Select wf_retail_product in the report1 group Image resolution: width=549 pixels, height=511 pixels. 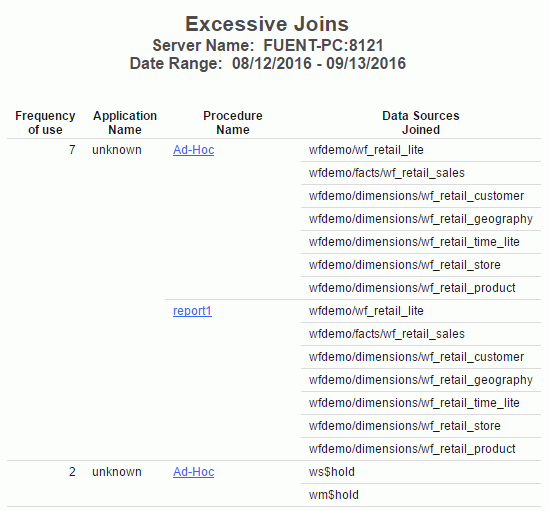pos(412,449)
